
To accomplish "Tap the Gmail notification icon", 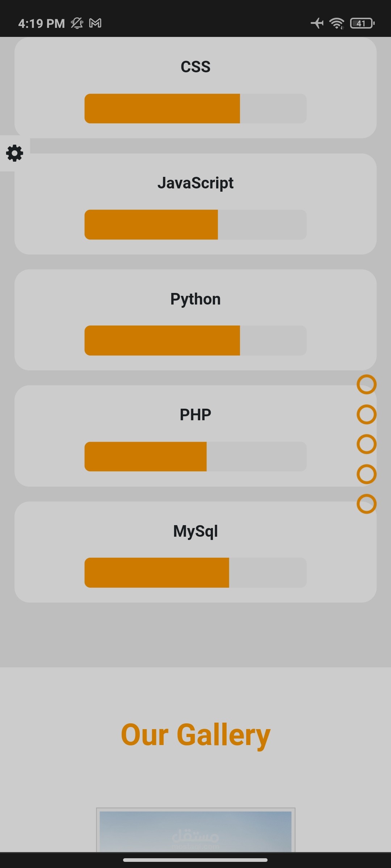I will [x=95, y=23].
